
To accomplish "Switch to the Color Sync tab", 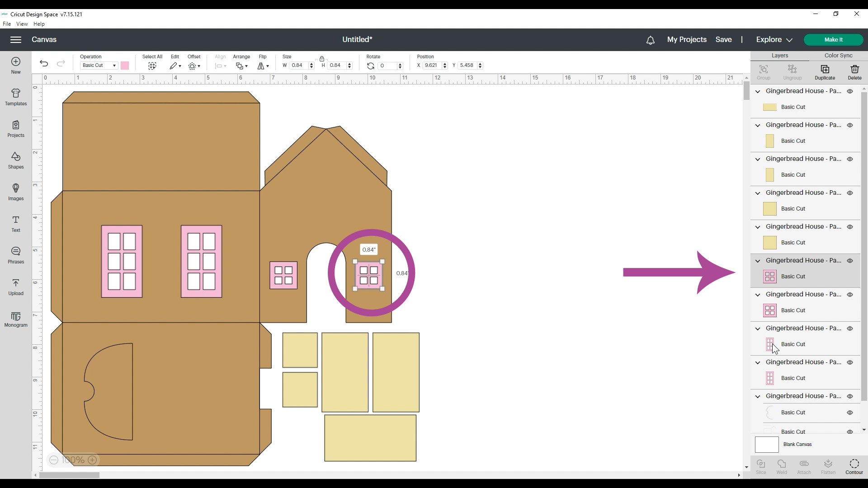I will (x=838, y=56).
